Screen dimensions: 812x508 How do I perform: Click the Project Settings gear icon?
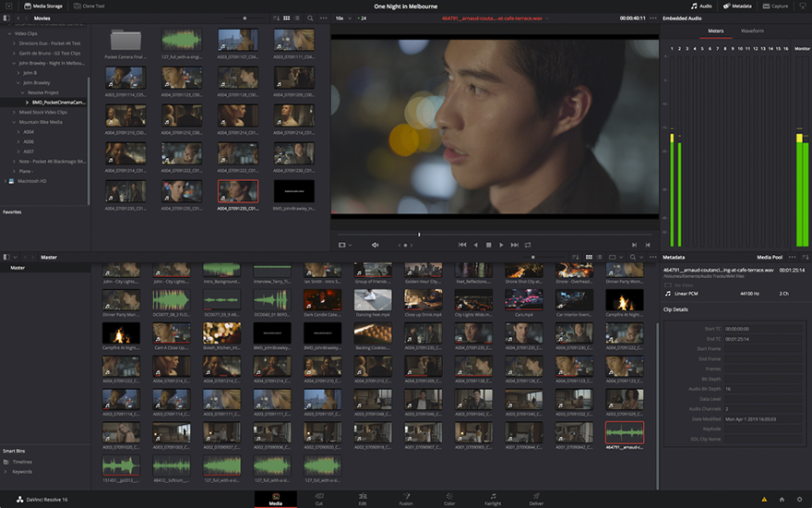click(x=799, y=500)
